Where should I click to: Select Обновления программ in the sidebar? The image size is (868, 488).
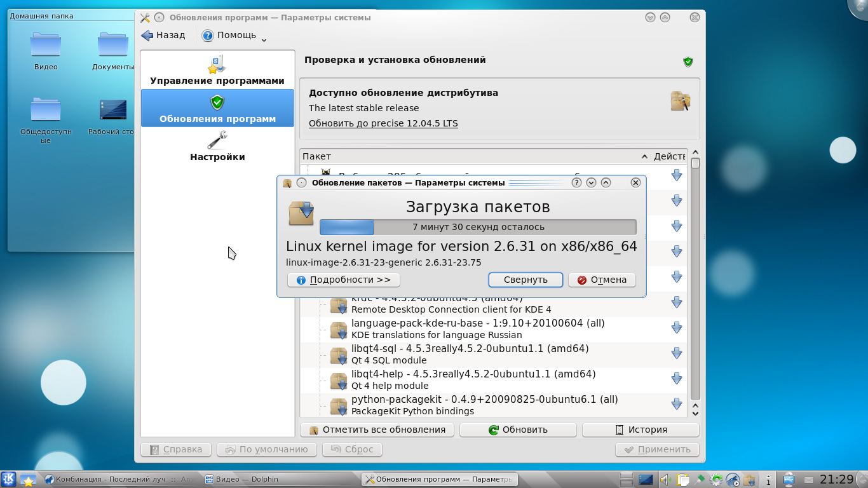coord(217,108)
